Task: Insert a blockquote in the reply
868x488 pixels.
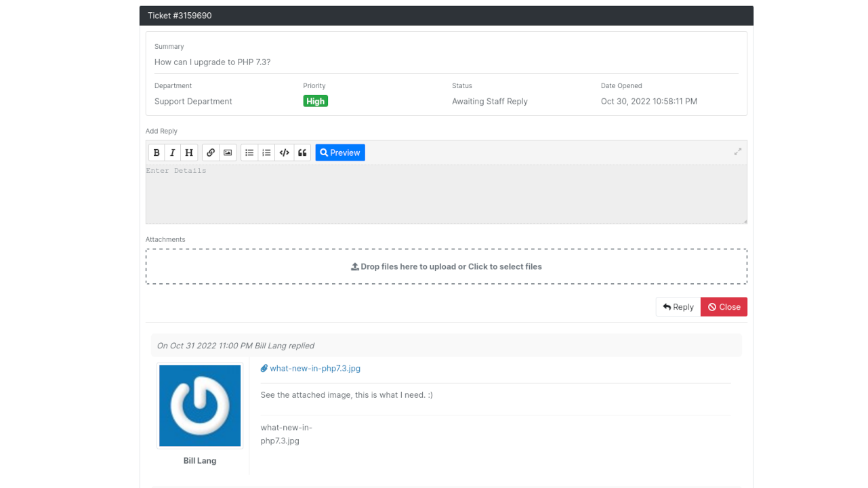Action: coord(302,152)
